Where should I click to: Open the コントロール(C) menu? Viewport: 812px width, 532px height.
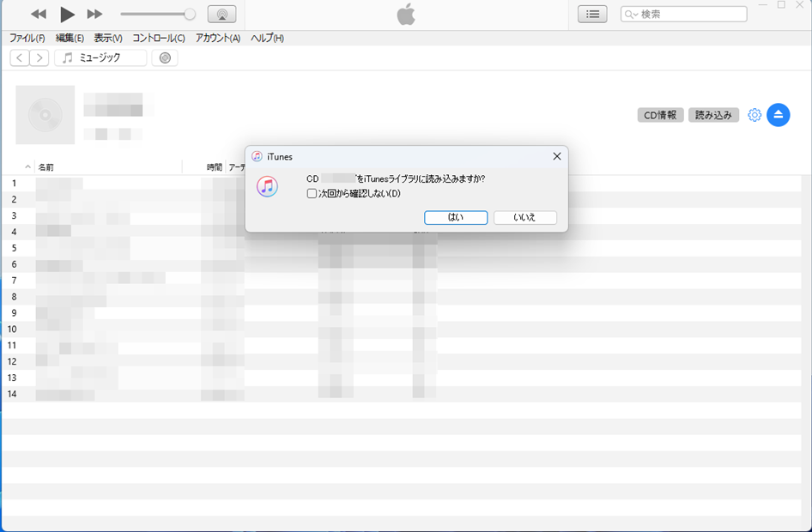pyautogui.click(x=159, y=38)
